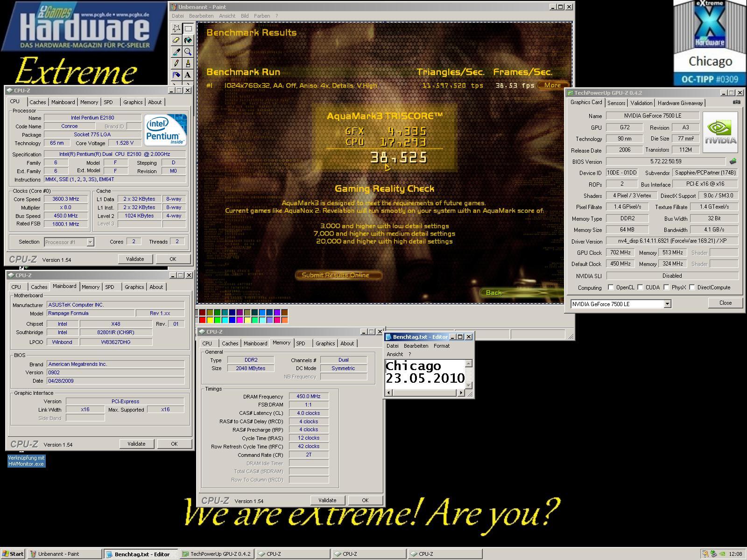The image size is (747, 560).
Task: Pick the orange color swatch in Paint
Action: (284, 320)
